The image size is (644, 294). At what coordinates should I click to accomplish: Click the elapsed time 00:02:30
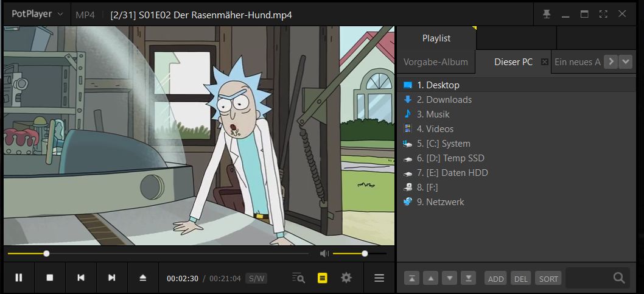(x=183, y=278)
